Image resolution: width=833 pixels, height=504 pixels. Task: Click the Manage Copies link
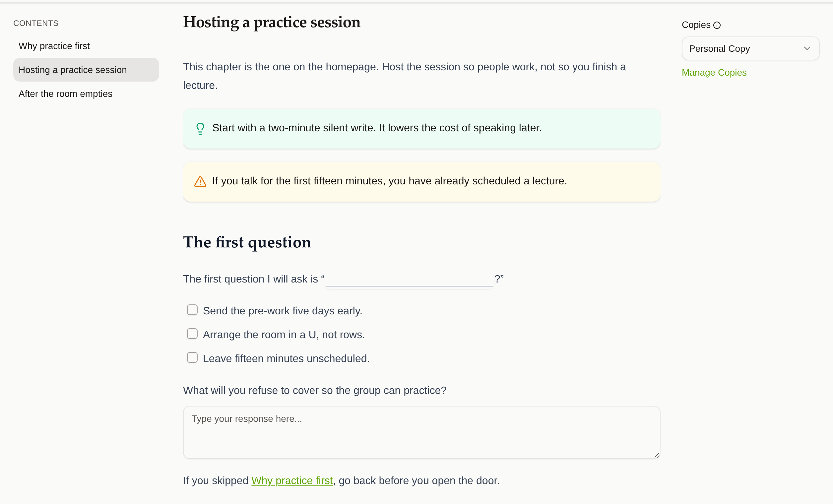(x=714, y=73)
